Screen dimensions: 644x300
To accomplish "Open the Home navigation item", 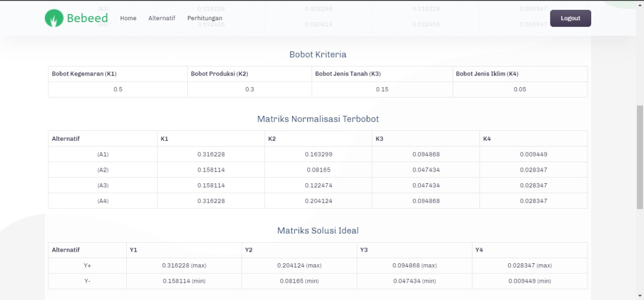I will point(128,18).
